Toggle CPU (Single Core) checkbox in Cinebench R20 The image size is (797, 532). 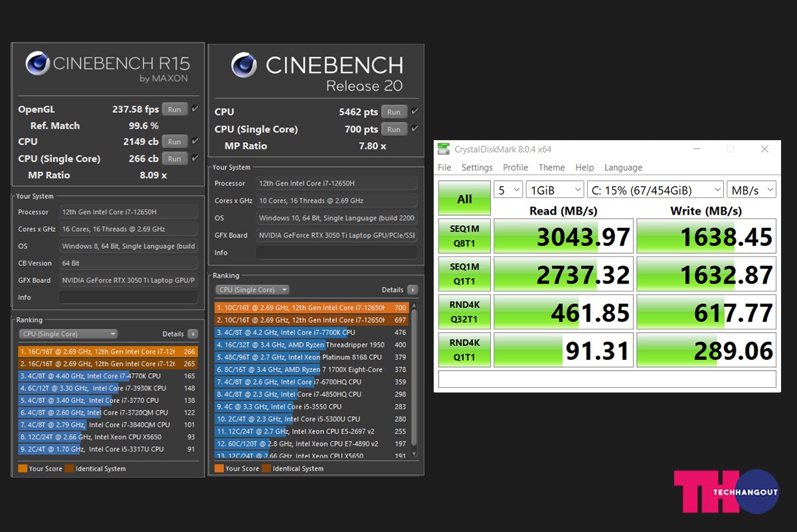tap(414, 129)
